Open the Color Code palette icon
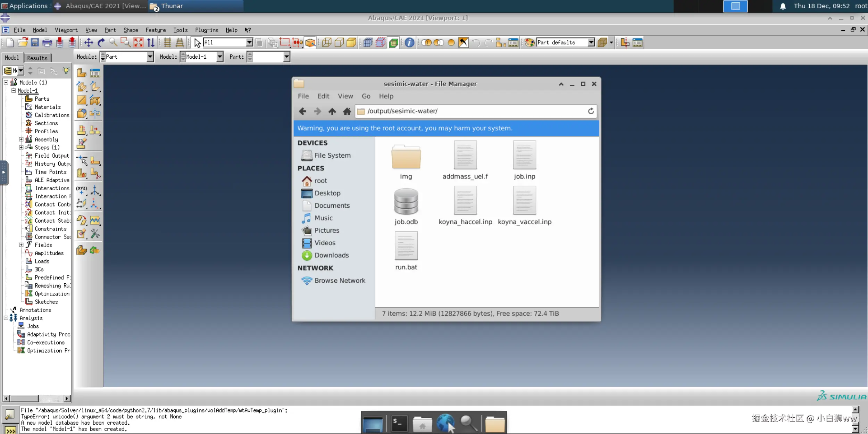 coord(529,43)
